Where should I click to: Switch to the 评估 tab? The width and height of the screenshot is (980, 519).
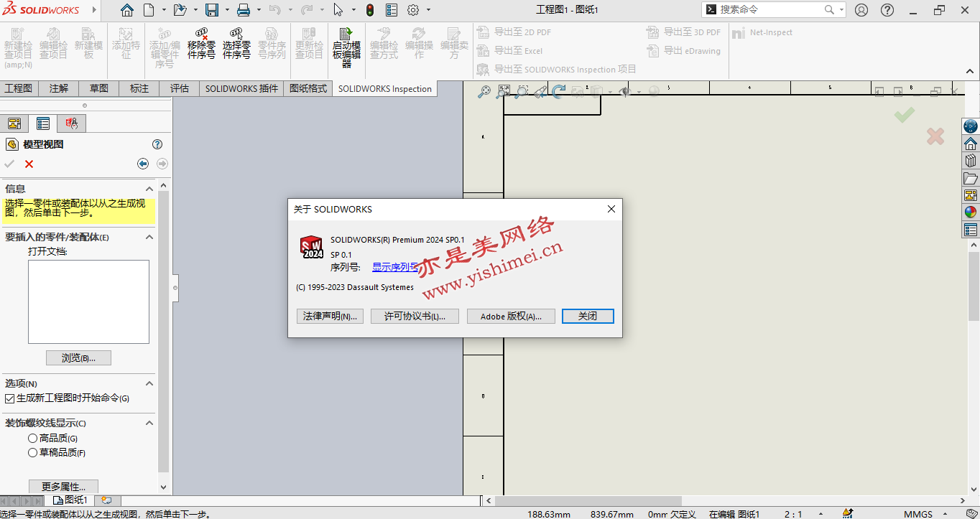click(180, 88)
